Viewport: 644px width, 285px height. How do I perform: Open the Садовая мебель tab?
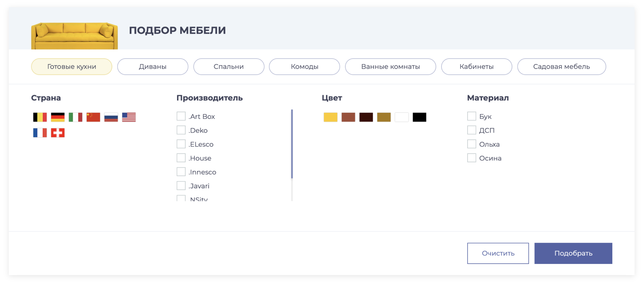(x=561, y=66)
